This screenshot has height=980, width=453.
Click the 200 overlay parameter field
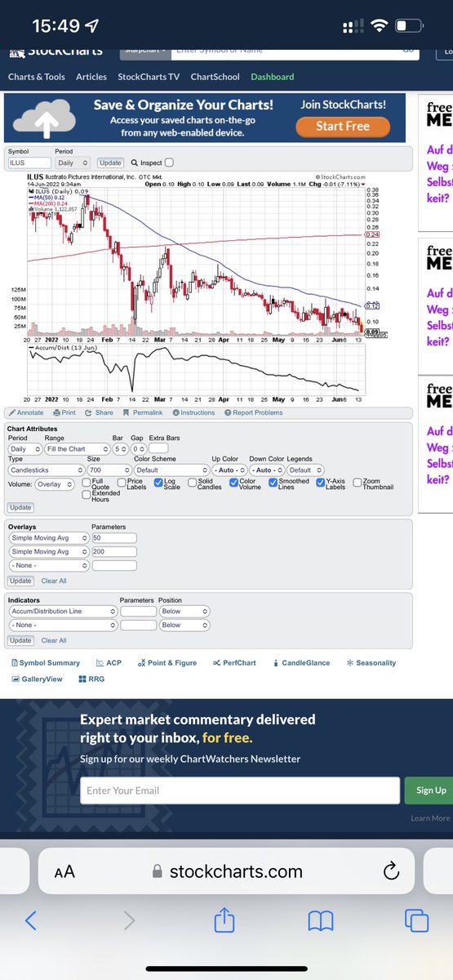[x=114, y=552]
